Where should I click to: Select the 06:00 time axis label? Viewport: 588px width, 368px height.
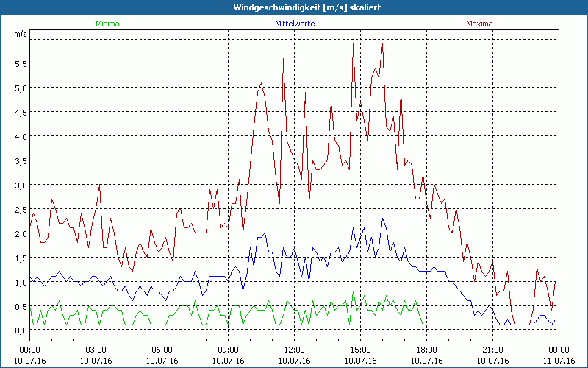[162, 350]
